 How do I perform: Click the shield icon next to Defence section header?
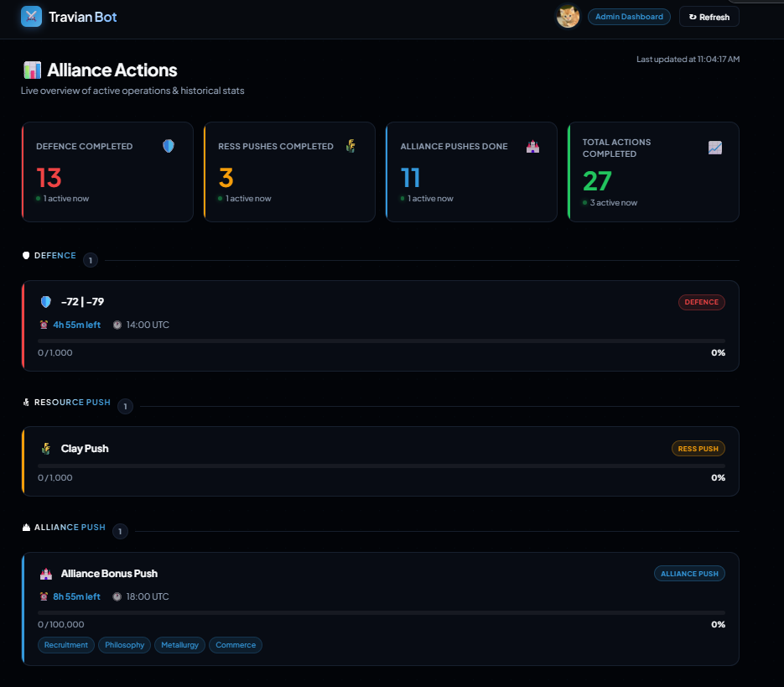click(26, 256)
